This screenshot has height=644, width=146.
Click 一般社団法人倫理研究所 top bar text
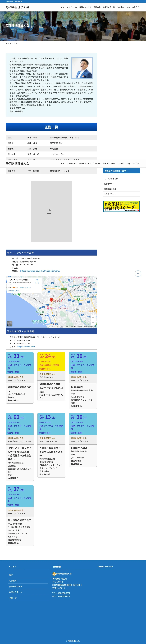tap(14, 1)
